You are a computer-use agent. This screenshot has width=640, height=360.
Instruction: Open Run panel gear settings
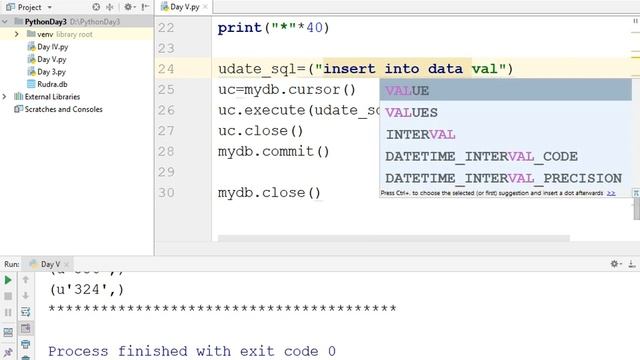(x=615, y=264)
